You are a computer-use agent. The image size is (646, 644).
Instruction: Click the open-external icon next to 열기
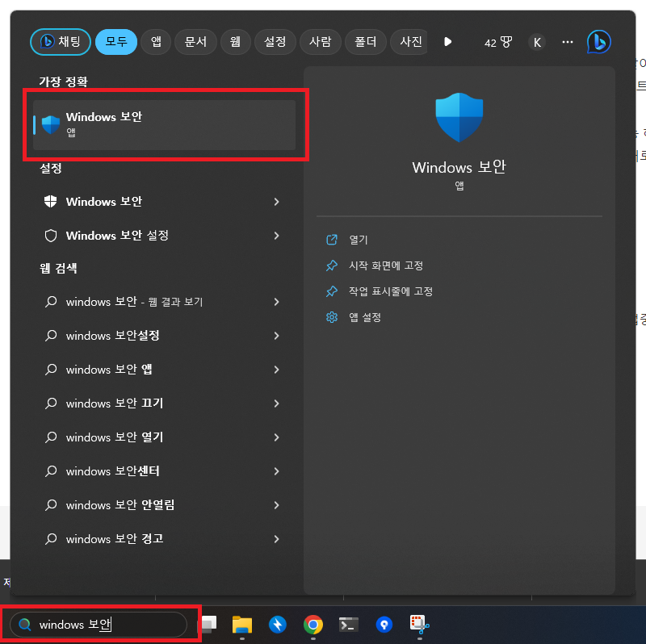(x=332, y=240)
